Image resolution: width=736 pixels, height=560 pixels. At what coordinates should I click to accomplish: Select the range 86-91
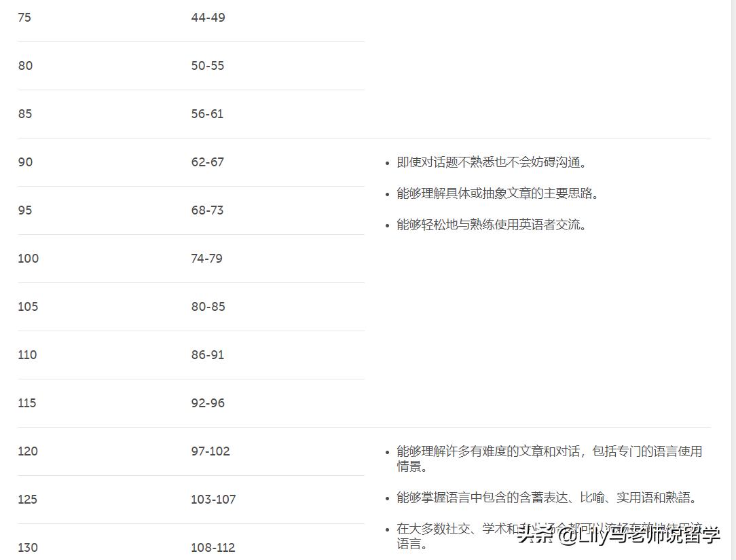(207, 355)
